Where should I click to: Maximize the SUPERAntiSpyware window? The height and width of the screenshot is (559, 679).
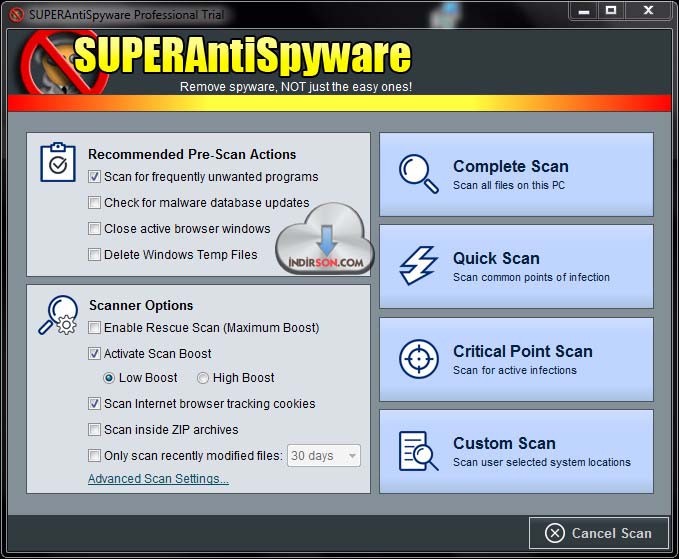[611, 10]
